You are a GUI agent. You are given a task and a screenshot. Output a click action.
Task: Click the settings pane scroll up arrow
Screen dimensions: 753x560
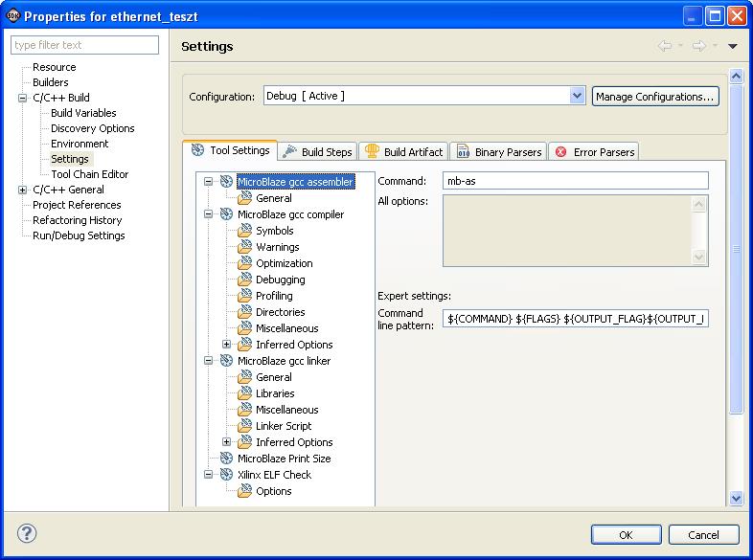[736, 76]
